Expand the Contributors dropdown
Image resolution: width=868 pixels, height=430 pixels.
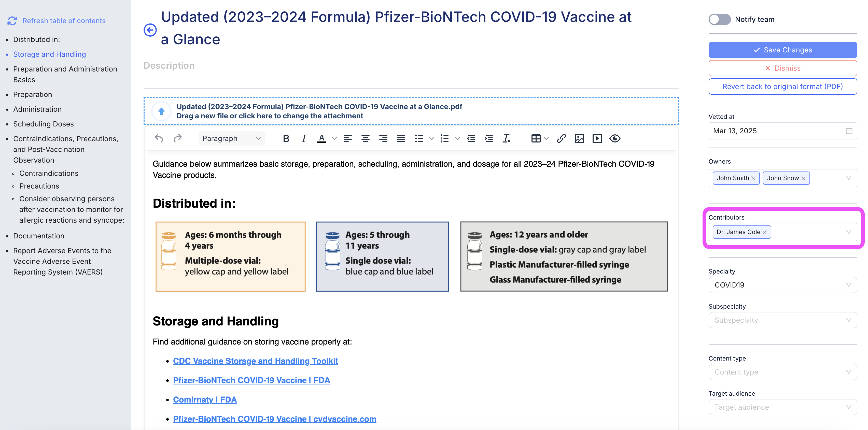click(848, 232)
